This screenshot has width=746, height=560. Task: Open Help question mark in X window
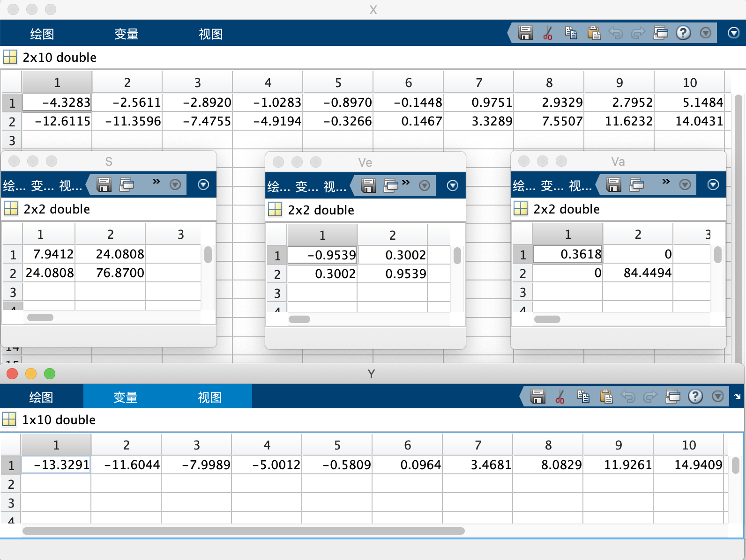point(683,33)
